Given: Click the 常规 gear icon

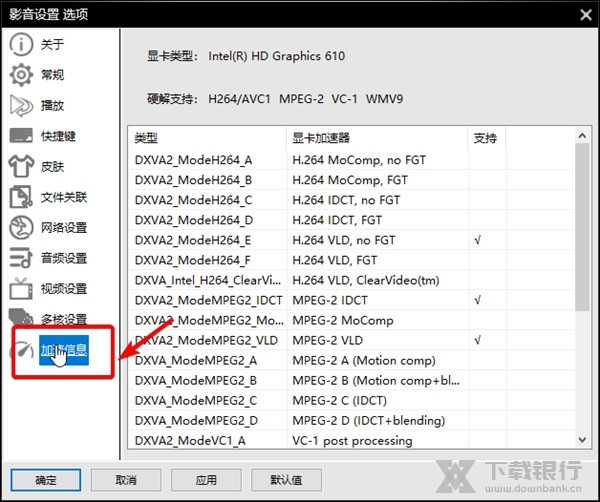Looking at the screenshot, I should 21,75.
